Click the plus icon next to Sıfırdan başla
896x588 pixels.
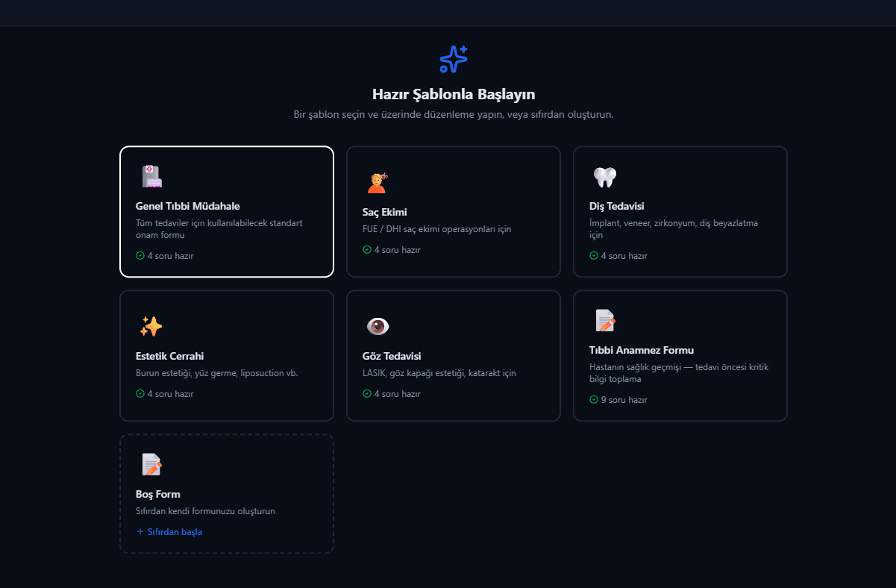point(140,532)
